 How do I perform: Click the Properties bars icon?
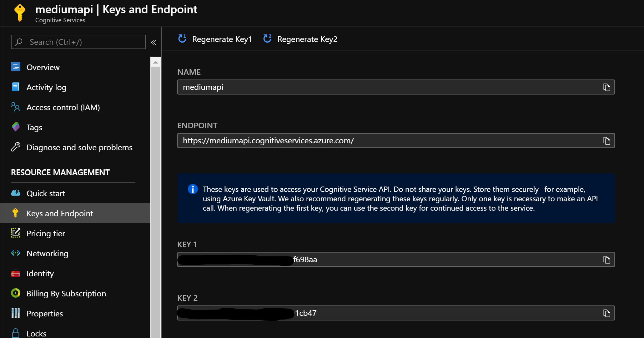point(16,313)
